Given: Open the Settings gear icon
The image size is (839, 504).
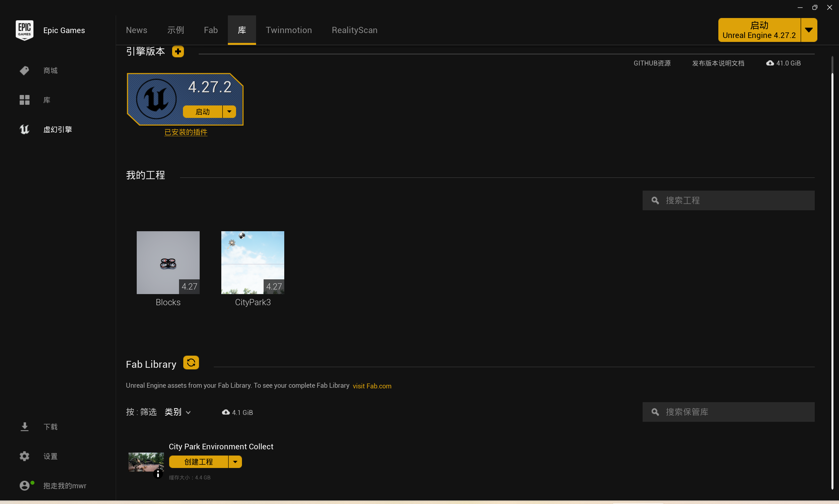Looking at the screenshot, I should pos(25,456).
